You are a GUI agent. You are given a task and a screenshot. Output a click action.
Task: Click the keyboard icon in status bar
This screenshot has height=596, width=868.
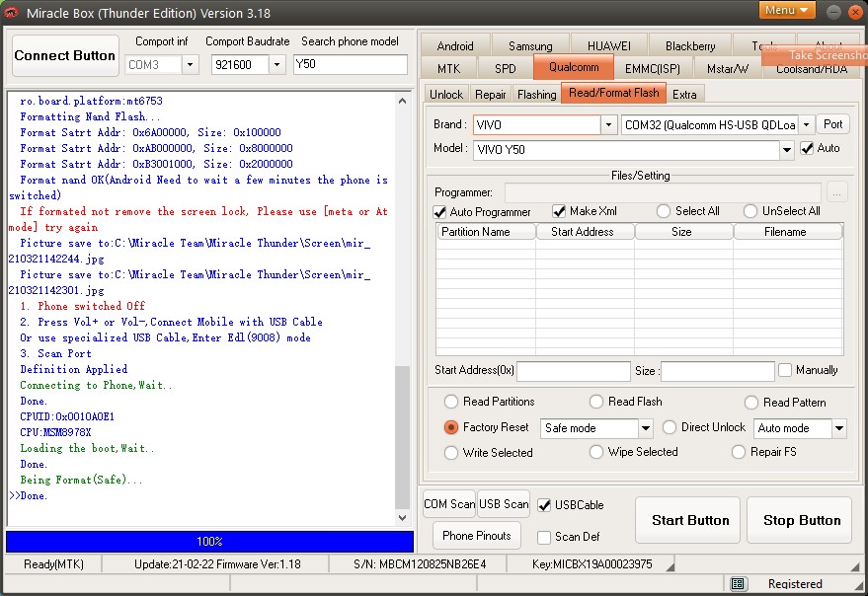[739, 584]
